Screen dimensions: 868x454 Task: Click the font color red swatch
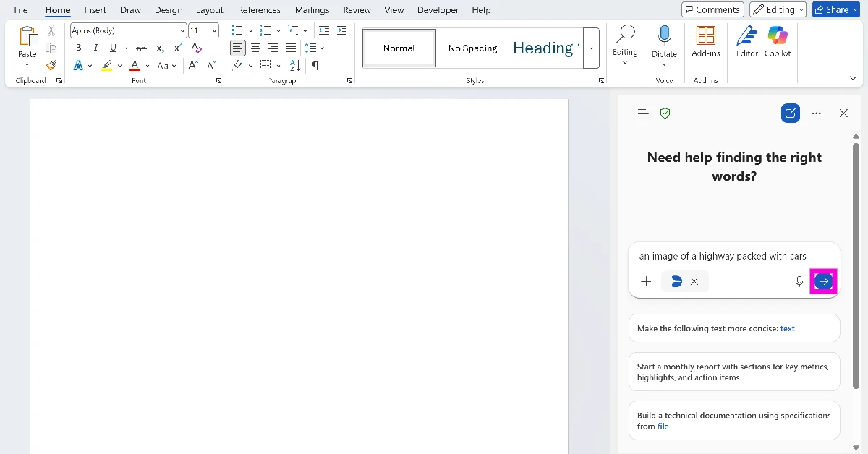135,65
